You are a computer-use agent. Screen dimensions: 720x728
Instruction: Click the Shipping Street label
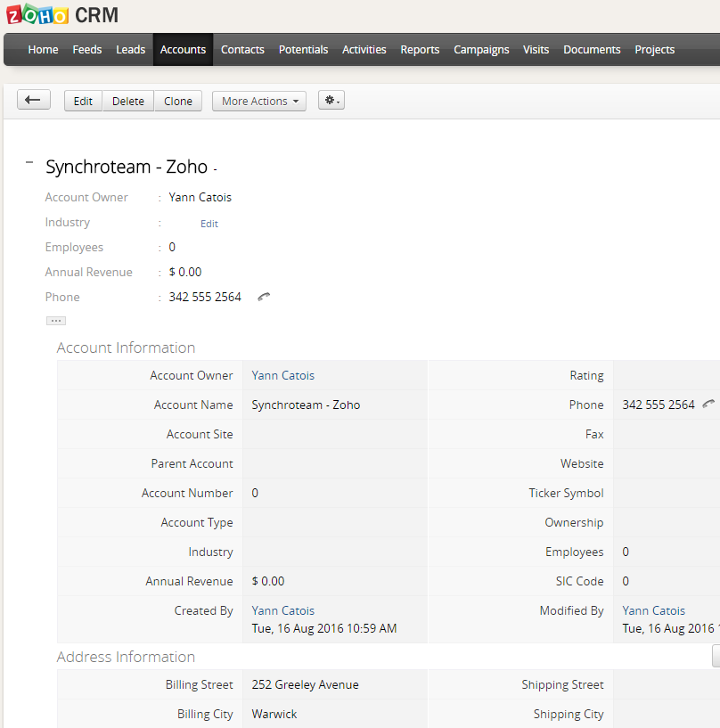562,685
